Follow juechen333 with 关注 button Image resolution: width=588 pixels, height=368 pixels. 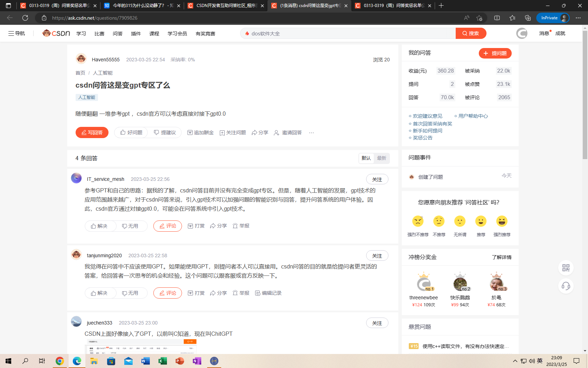377,323
